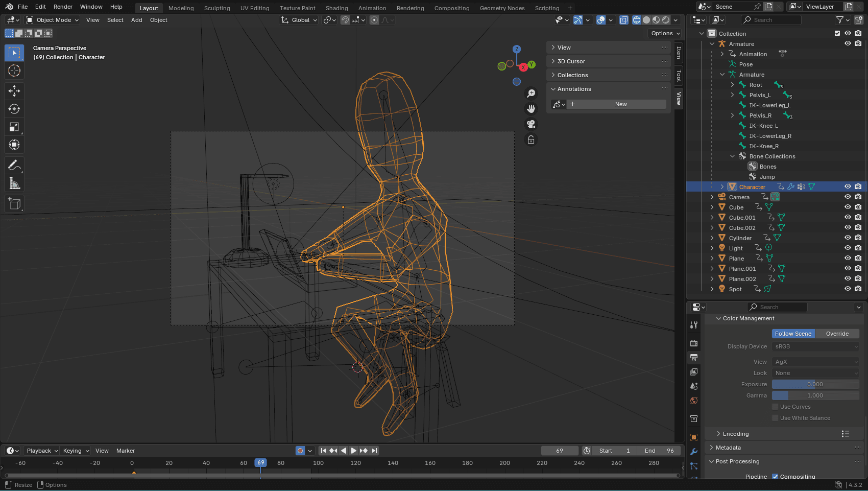Open the Modifiers properties tab icon
This screenshot has width=868, height=491.
[x=694, y=452]
